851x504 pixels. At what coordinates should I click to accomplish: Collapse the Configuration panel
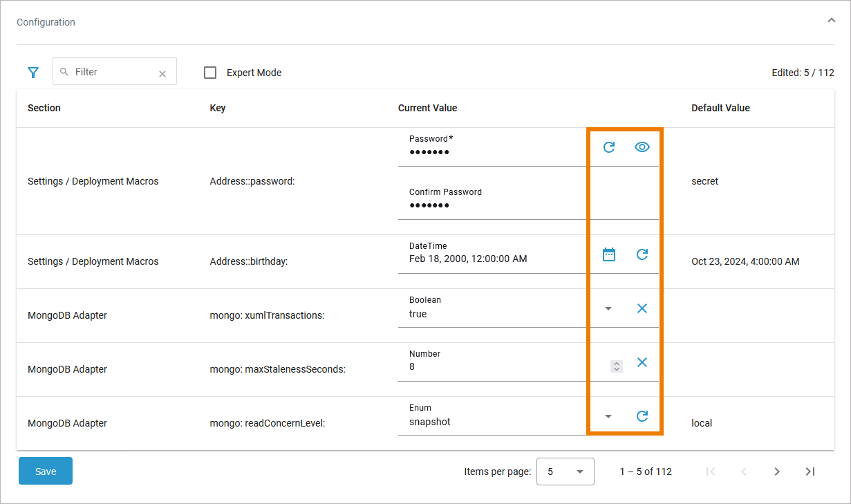pos(831,21)
